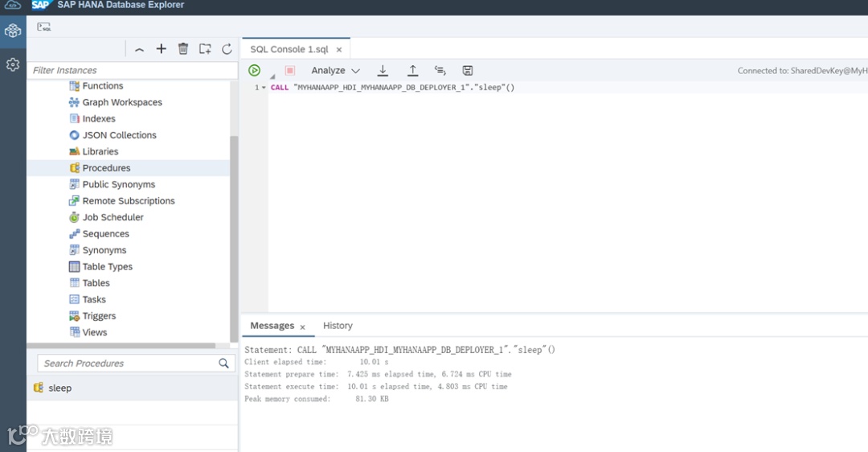Upload SQL file icon
868x452 pixels.
412,70
